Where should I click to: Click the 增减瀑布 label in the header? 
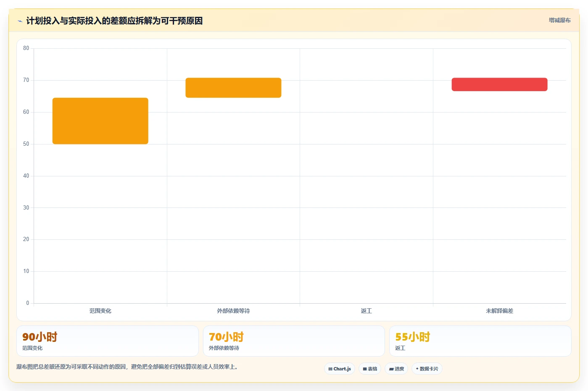click(559, 20)
